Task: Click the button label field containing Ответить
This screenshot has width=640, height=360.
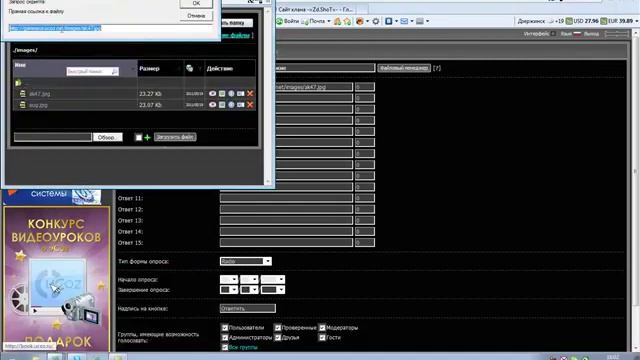Action: pos(248,309)
